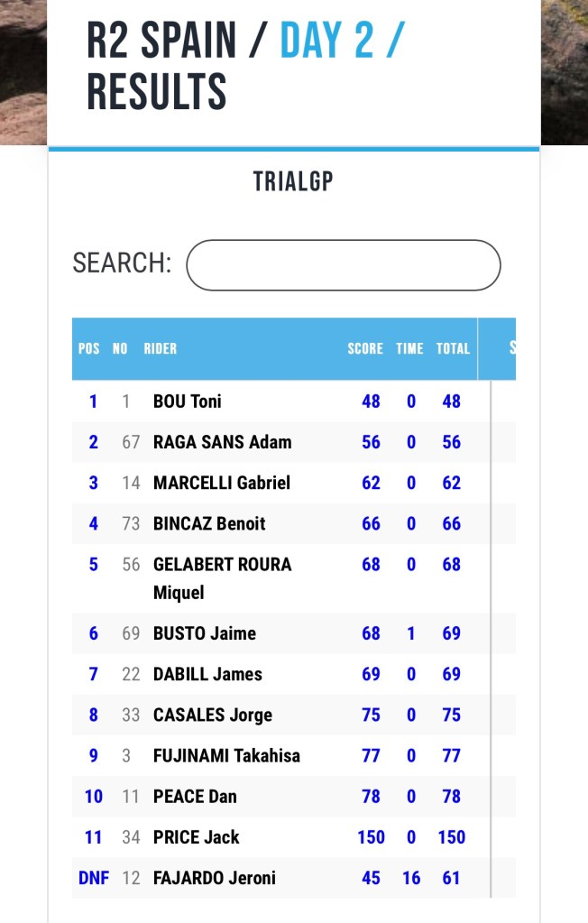Click the DNF entry FAJARDO Jeroni

(x=215, y=878)
